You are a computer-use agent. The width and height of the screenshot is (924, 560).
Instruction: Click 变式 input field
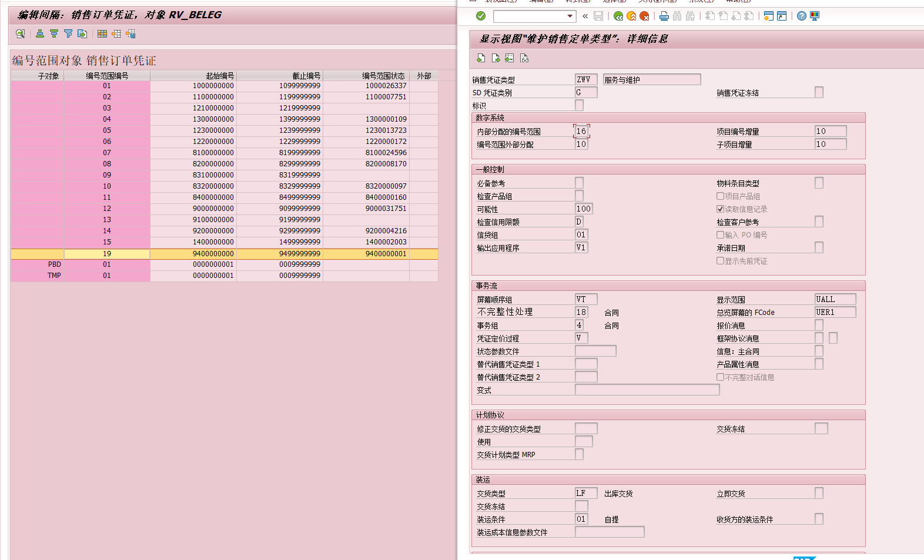tap(647, 390)
